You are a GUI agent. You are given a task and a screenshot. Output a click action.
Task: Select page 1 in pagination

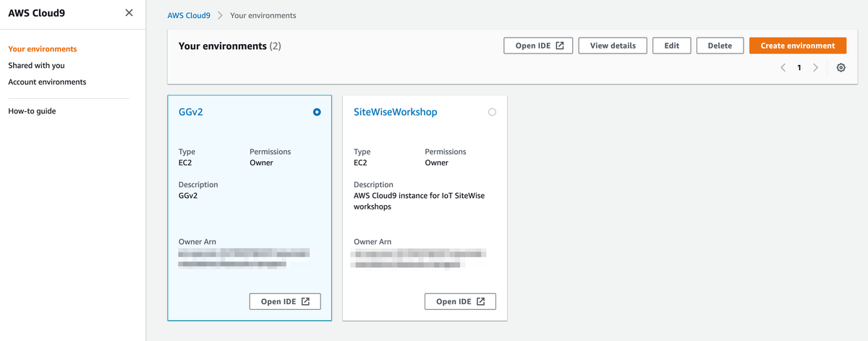pos(799,68)
